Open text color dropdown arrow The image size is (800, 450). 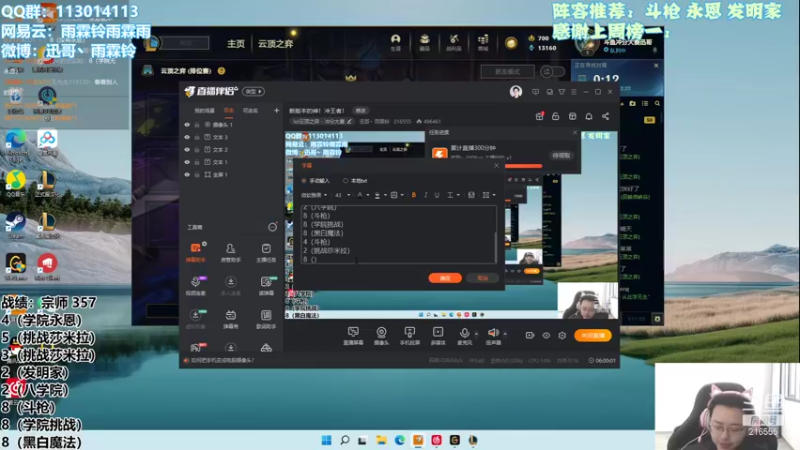pyautogui.click(x=368, y=195)
